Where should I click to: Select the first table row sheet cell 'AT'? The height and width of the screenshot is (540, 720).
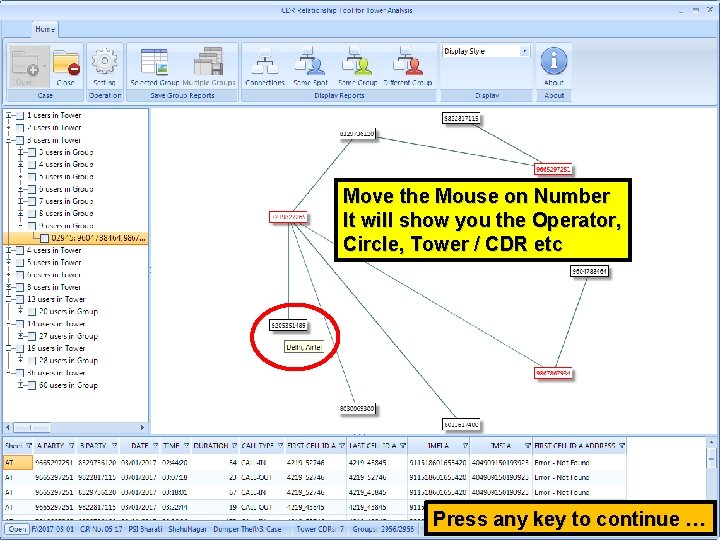click(18, 462)
